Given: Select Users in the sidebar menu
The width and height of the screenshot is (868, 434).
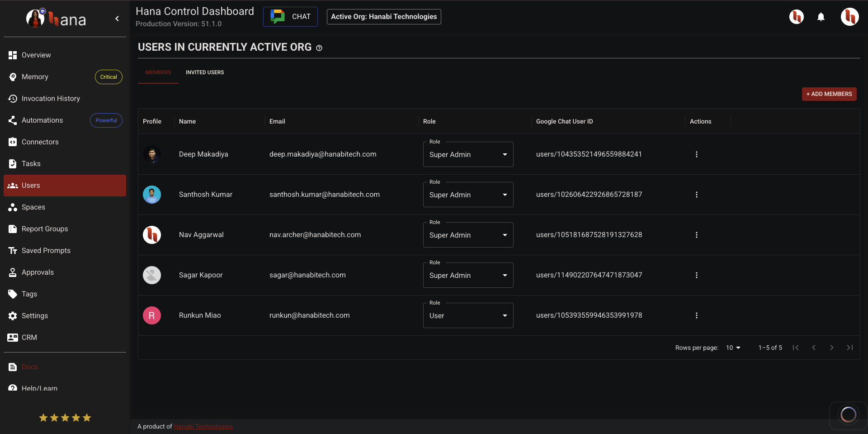Looking at the screenshot, I should (x=65, y=186).
